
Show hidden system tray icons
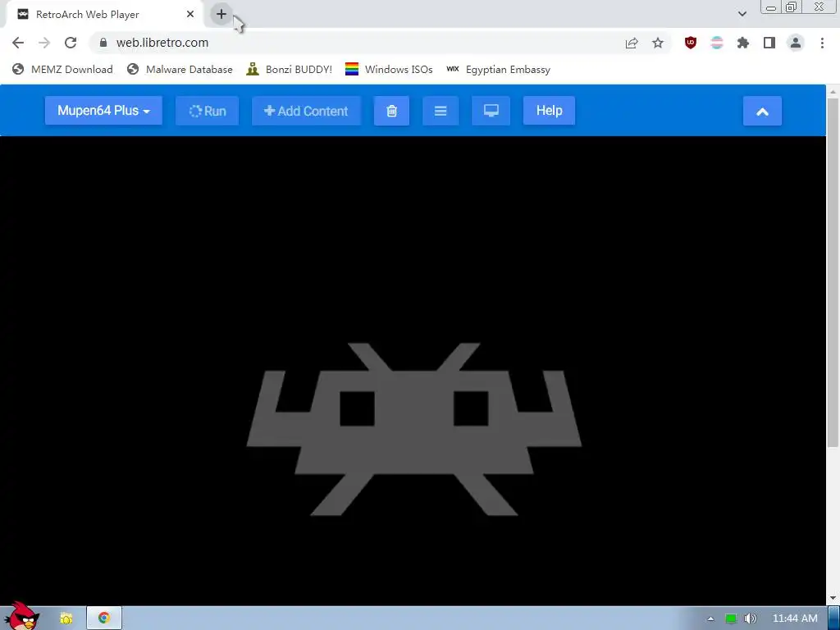[711, 619]
